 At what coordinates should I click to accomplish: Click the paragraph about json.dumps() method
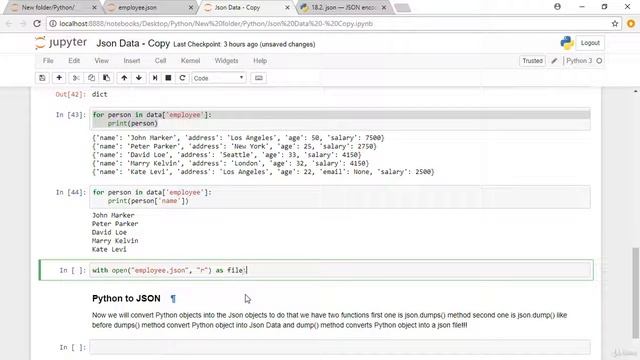(329, 320)
